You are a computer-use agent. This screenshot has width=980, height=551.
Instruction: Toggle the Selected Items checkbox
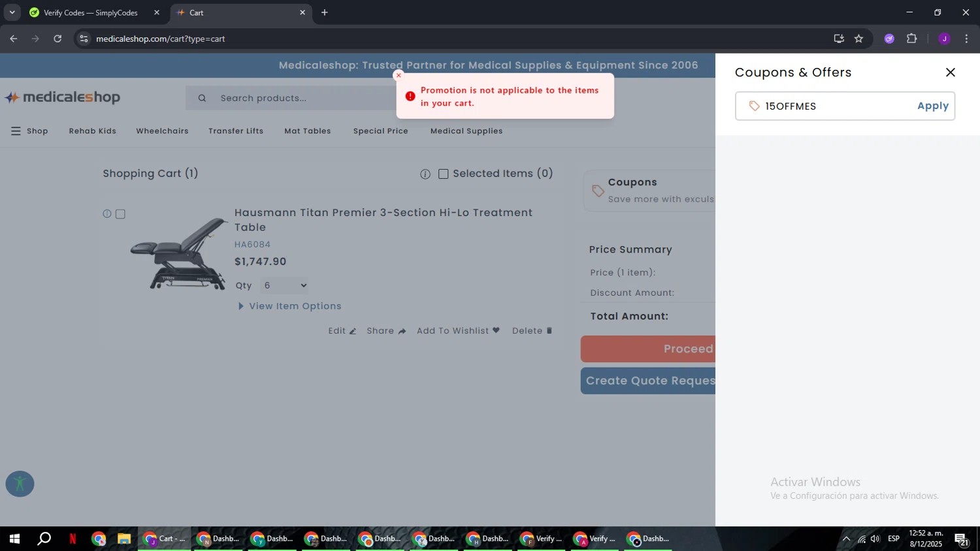443,174
